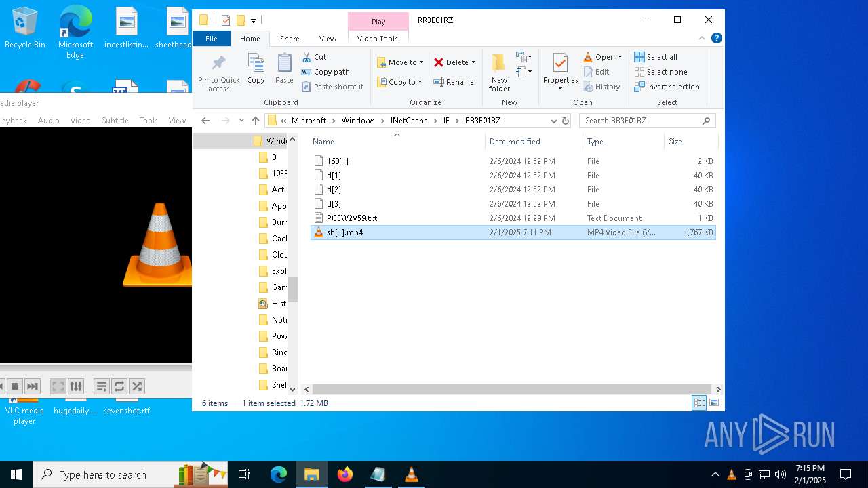Image resolution: width=868 pixels, height=488 pixels.
Task: Click the Edit button in ribbon
Action: 596,72
